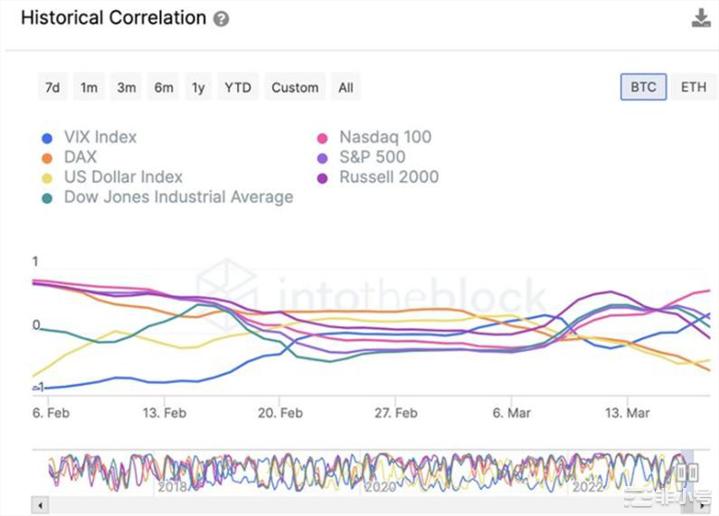
Task: Toggle Russell 2000 legend entry
Action: 388,177
